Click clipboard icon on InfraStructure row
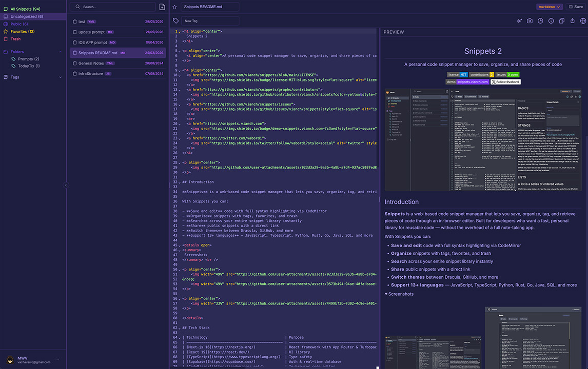 pyautogui.click(x=74, y=74)
